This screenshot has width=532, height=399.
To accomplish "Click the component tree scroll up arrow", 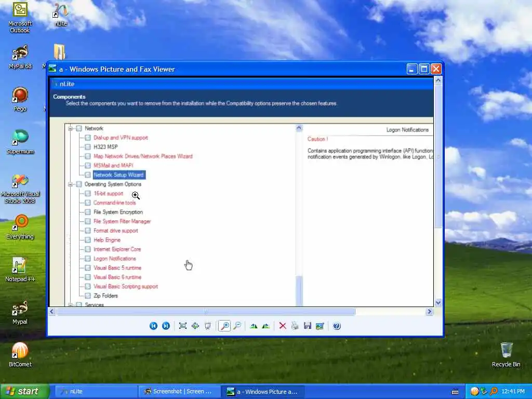I will pyautogui.click(x=299, y=128).
